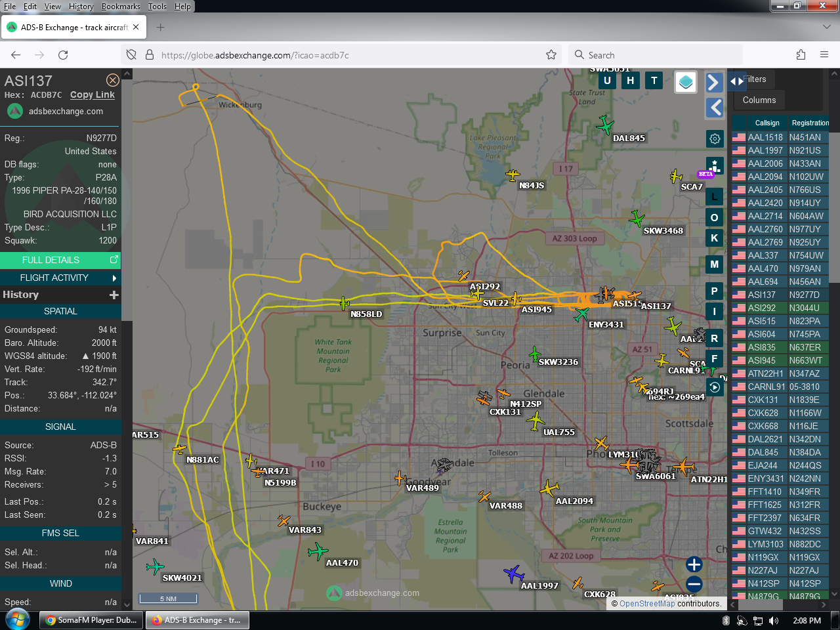Open the Windows Start menu
This screenshot has width=840, height=630.
[x=17, y=619]
